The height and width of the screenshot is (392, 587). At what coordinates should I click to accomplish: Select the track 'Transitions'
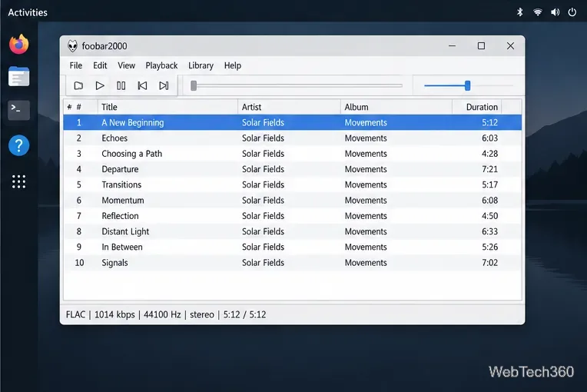[293, 184]
